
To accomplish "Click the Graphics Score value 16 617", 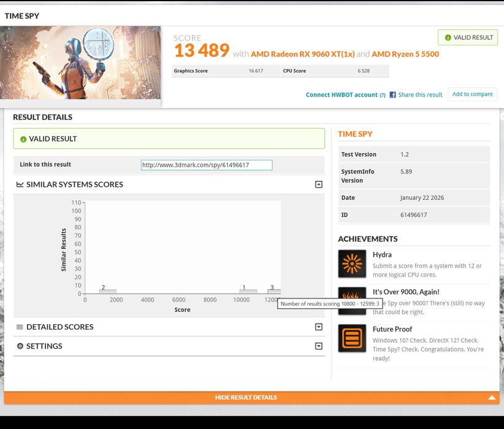I will pyautogui.click(x=256, y=71).
